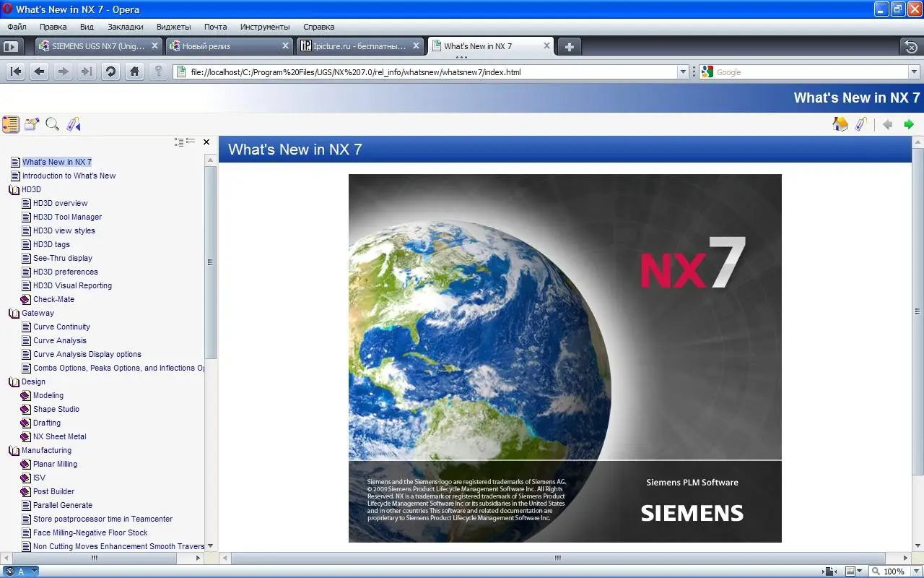Close the SIEMENS UGS NX7 tab
This screenshot has height=578, width=924.
(154, 46)
